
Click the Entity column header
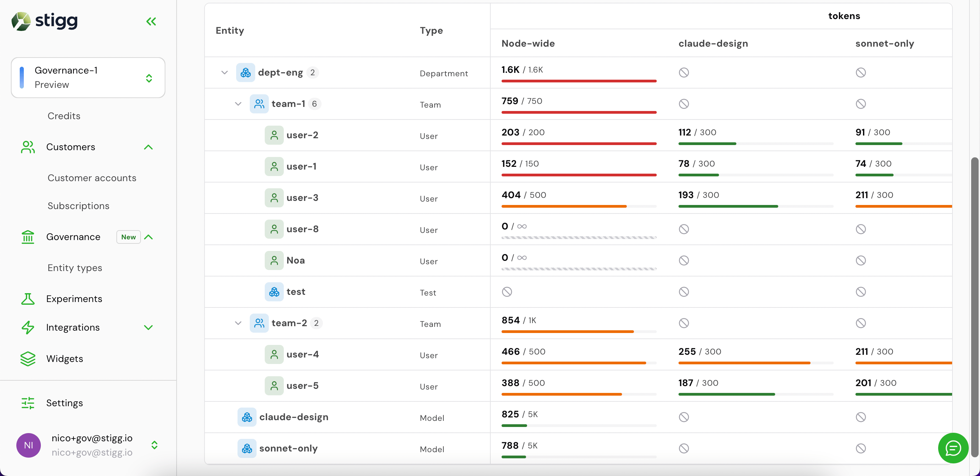(230, 30)
